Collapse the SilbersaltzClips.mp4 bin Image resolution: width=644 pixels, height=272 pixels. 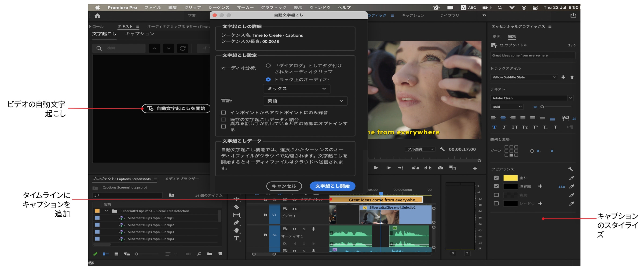(106, 211)
